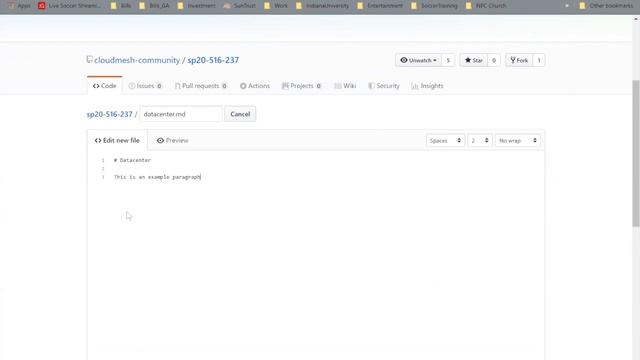
Task: Open the Spaces indent mode dropdown
Action: [x=445, y=140]
